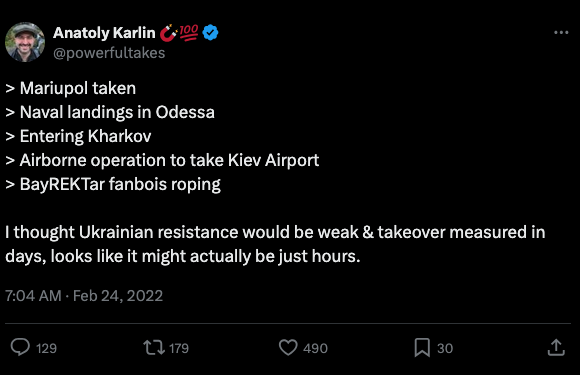The height and width of the screenshot is (375, 580).
Task: Click the 7:04 AM timestamp
Action: (x=33, y=296)
